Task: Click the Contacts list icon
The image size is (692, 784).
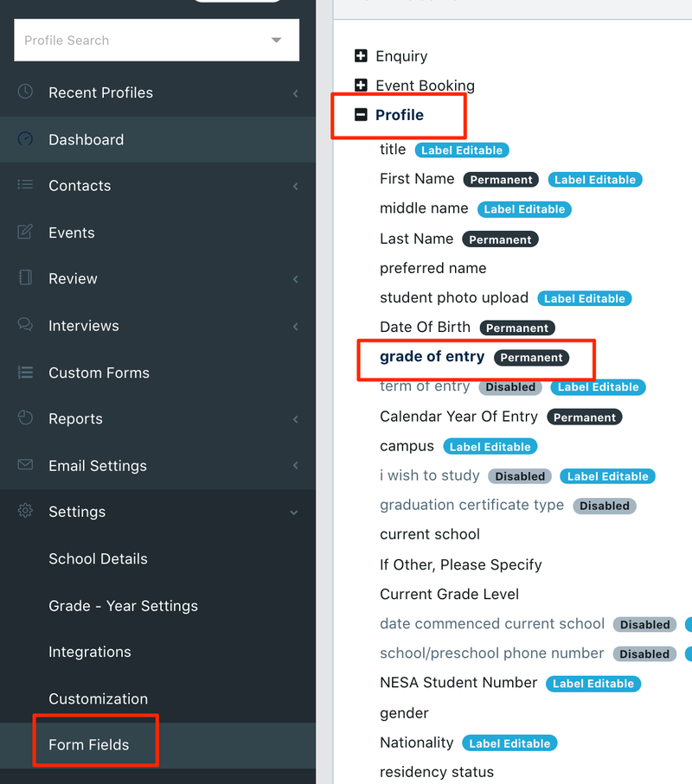Action: pos(25,185)
